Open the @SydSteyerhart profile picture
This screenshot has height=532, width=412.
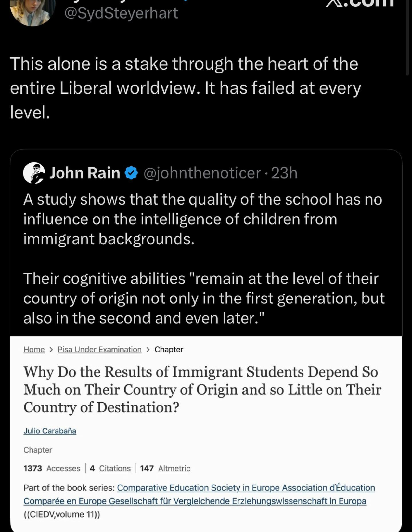(32, 11)
